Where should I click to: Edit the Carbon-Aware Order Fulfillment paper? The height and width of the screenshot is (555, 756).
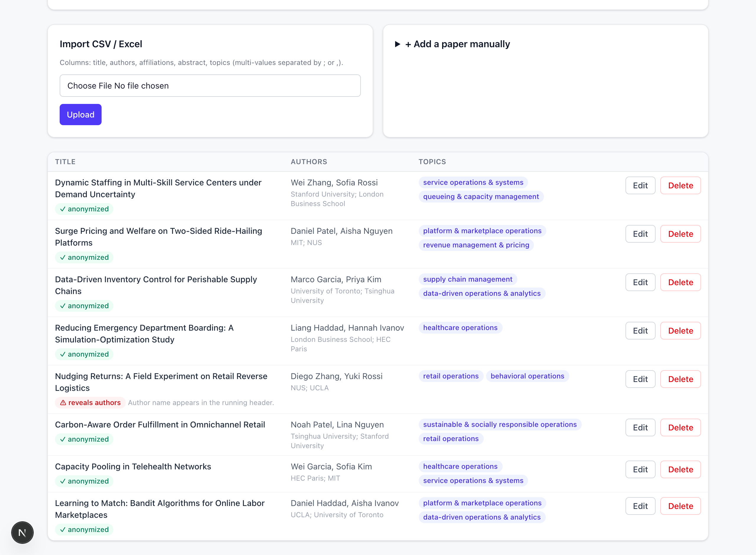pyautogui.click(x=640, y=427)
